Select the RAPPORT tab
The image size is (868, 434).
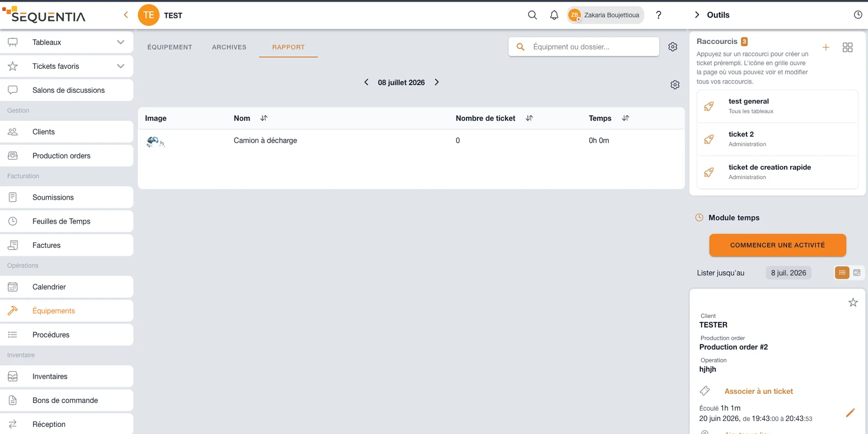289,47
